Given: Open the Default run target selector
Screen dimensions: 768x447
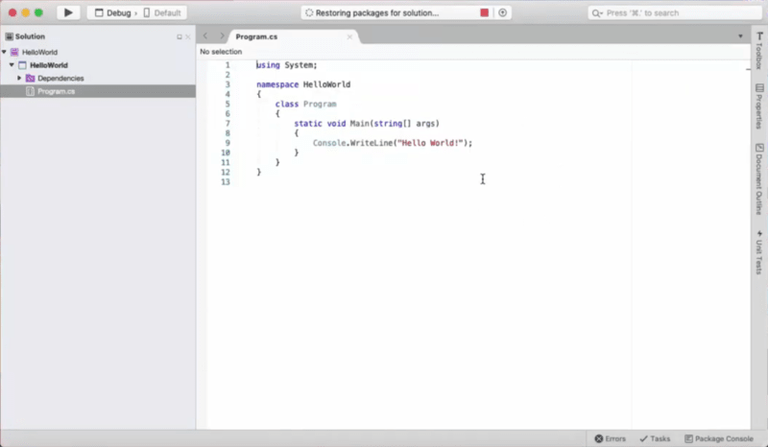Looking at the screenshot, I should (x=162, y=13).
